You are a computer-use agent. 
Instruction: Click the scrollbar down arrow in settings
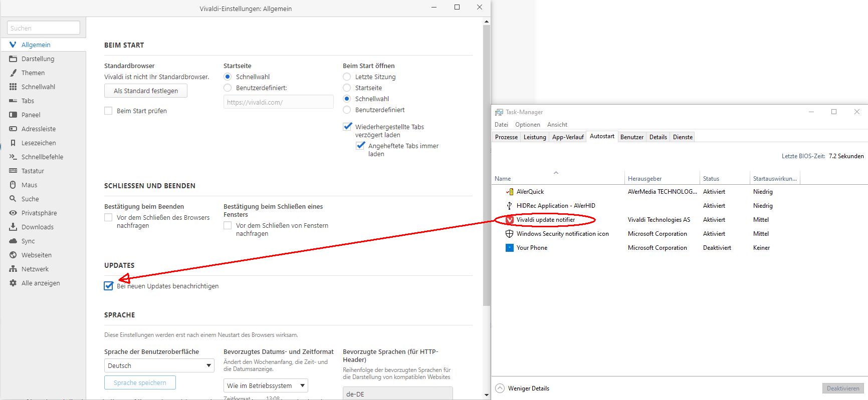coord(486,395)
